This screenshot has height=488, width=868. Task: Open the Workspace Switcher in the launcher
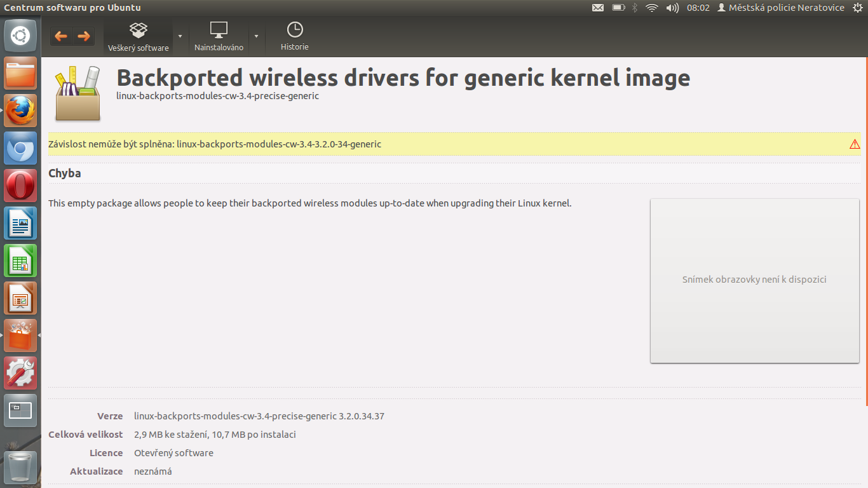tap(20, 410)
